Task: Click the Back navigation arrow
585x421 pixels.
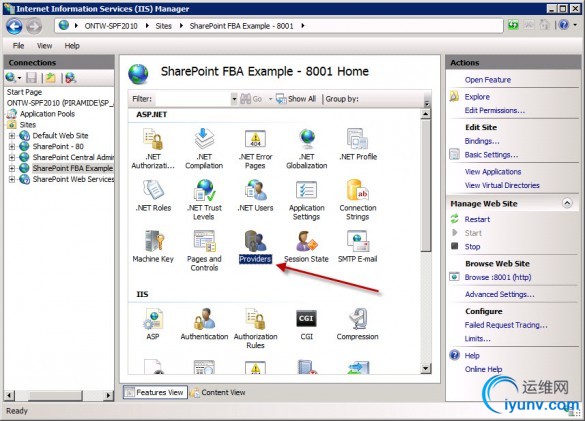Action: coord(14,26)
